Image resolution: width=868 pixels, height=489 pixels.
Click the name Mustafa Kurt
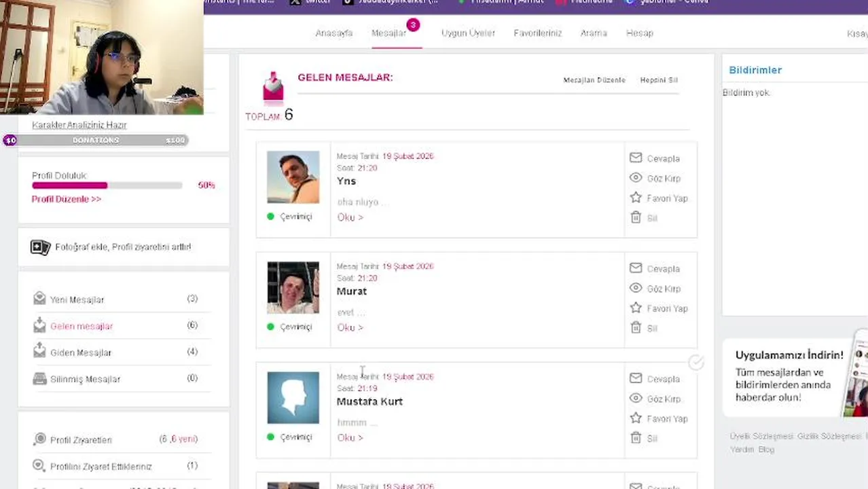[369, 401]
